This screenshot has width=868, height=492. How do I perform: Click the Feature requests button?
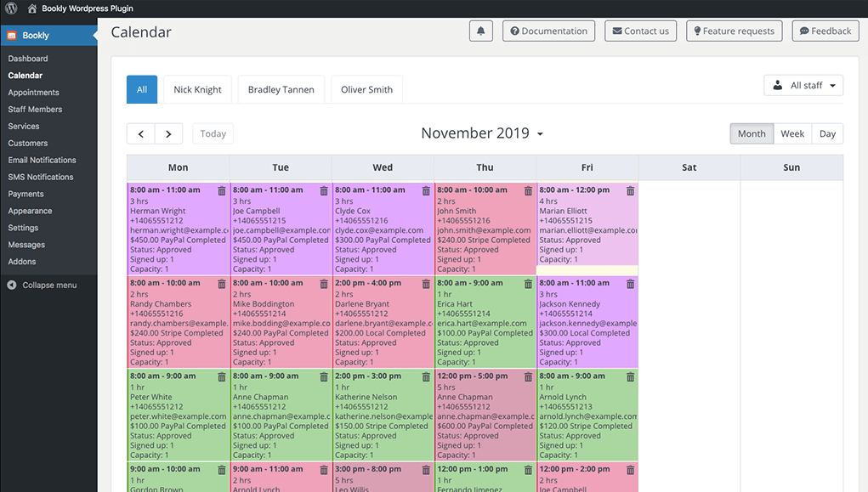coord(734,31)
